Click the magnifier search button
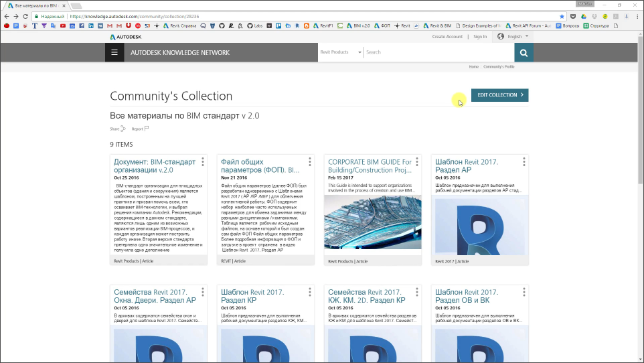The width and height of the screenshot is (644, 363). pyautogui.click(x=524, y=53)
